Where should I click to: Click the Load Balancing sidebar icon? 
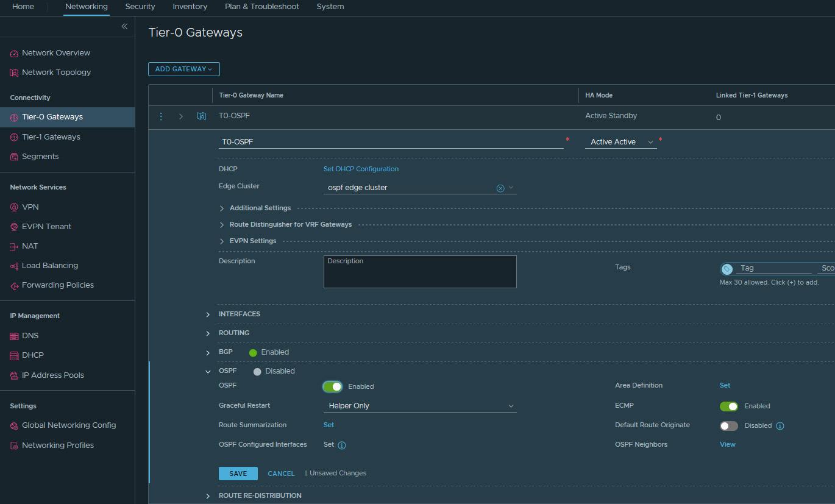tap(14, 266)
